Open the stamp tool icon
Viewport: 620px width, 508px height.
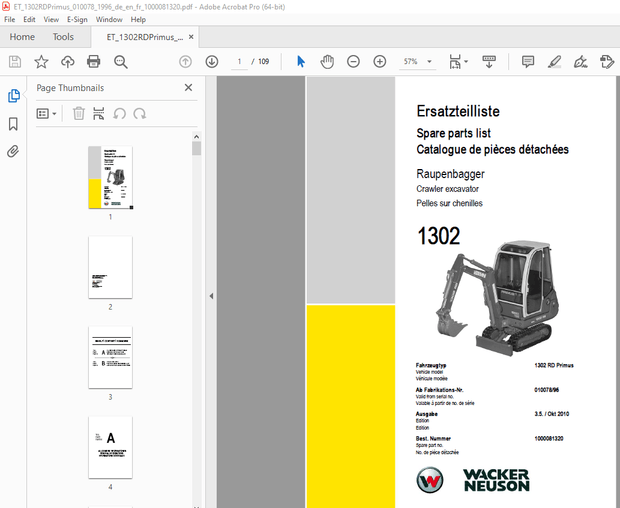click(x=607, y=62)
